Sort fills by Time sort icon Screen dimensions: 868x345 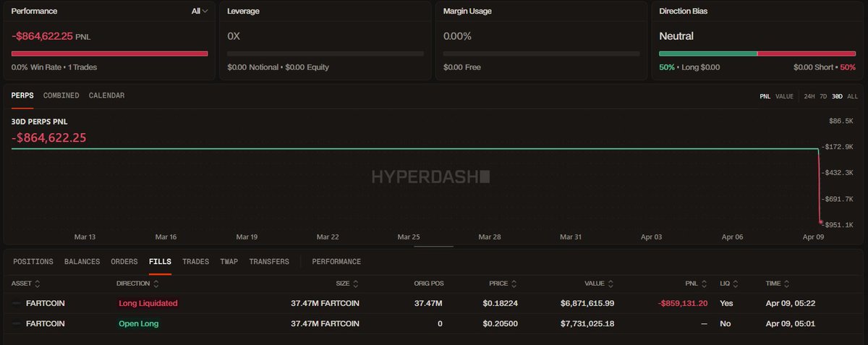(x=787, y=284)
